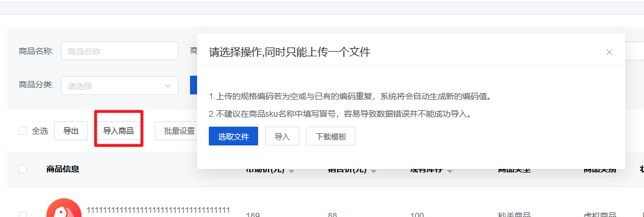Click the 导入 button in the dialog
The width and height of the screenshot is (644, 217).
point(282,137)
